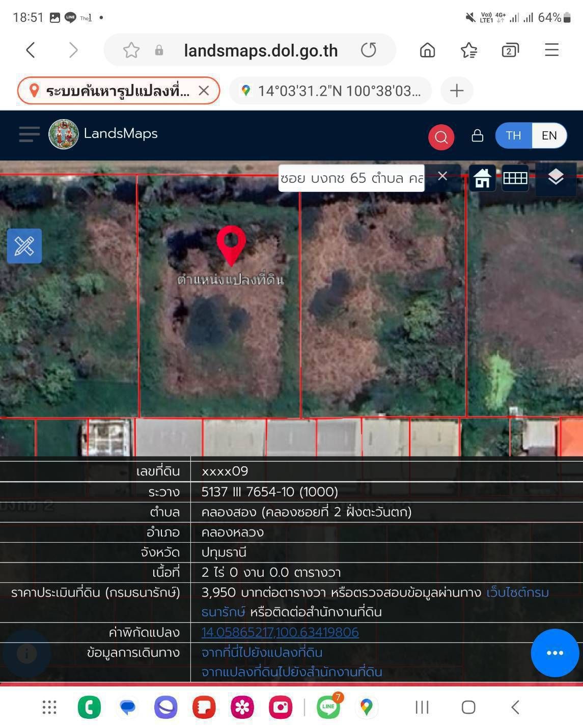Select the measuring ruler and pencil tool

[x=24, y=246]
